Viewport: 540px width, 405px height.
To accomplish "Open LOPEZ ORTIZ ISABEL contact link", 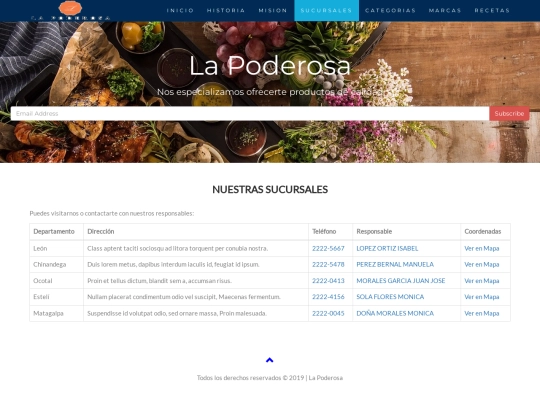I will point(387,248).
